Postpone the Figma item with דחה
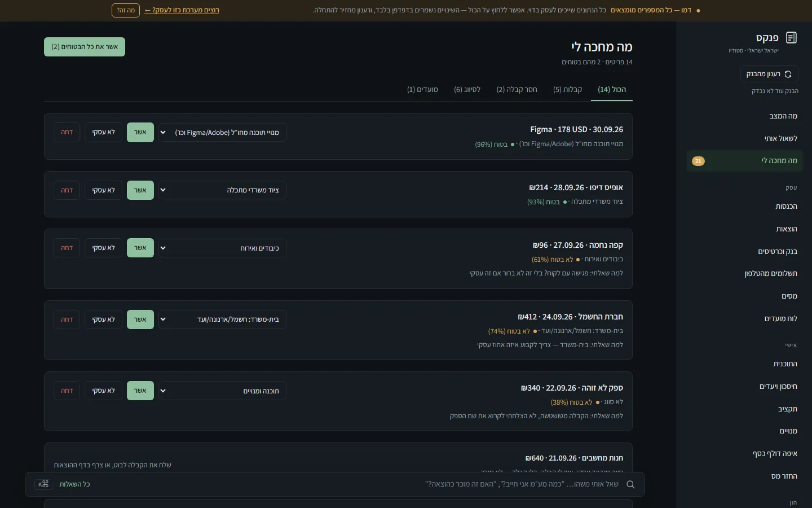The width and height of the screenshot is (812, 508). (x=67, y=132)
